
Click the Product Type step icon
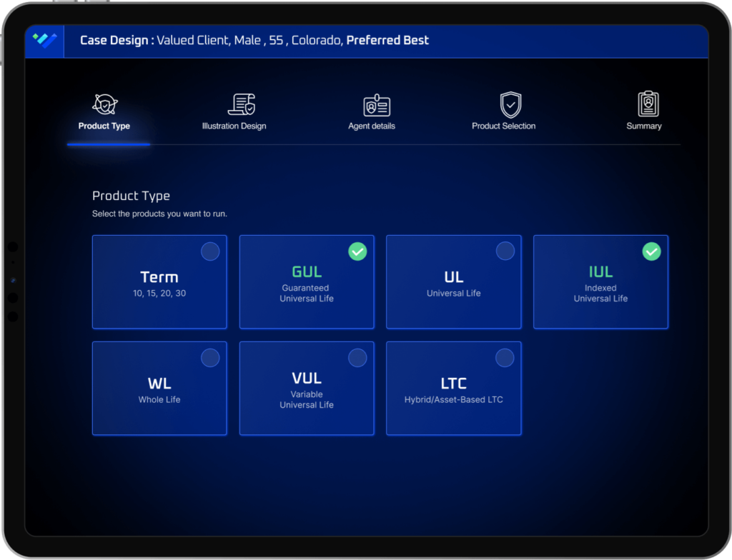tap(104, 104)
